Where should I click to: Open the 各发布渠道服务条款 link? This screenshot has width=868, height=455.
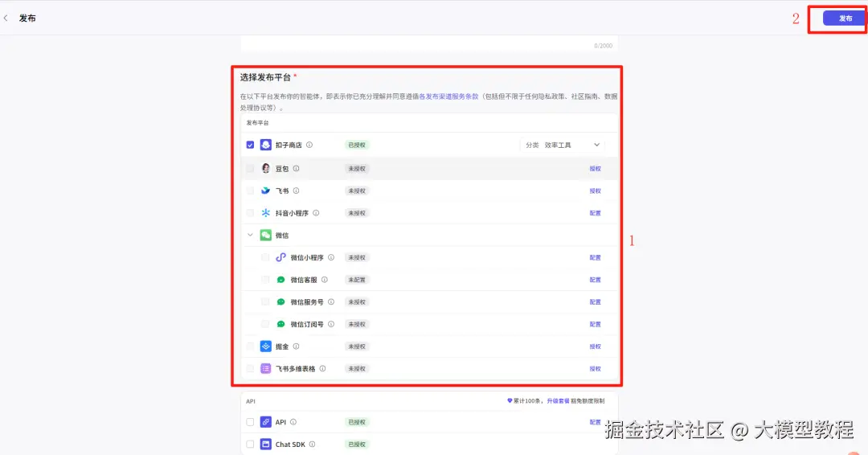tap(448, 96)
